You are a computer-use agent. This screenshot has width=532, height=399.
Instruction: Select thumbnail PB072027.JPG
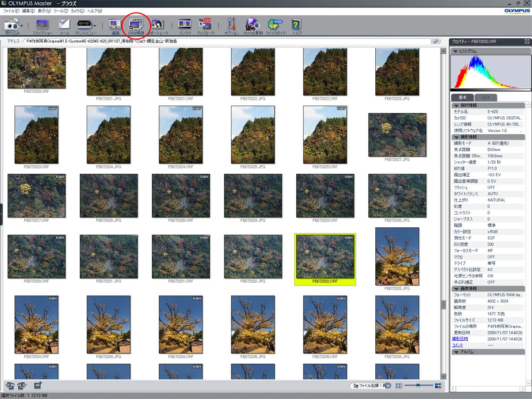click(397, 135)
